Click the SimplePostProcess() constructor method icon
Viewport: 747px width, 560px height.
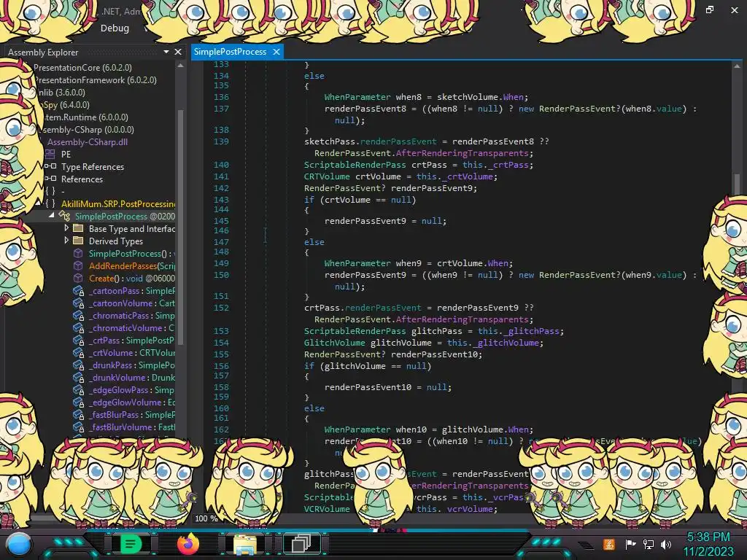click(x=78, y=253)
